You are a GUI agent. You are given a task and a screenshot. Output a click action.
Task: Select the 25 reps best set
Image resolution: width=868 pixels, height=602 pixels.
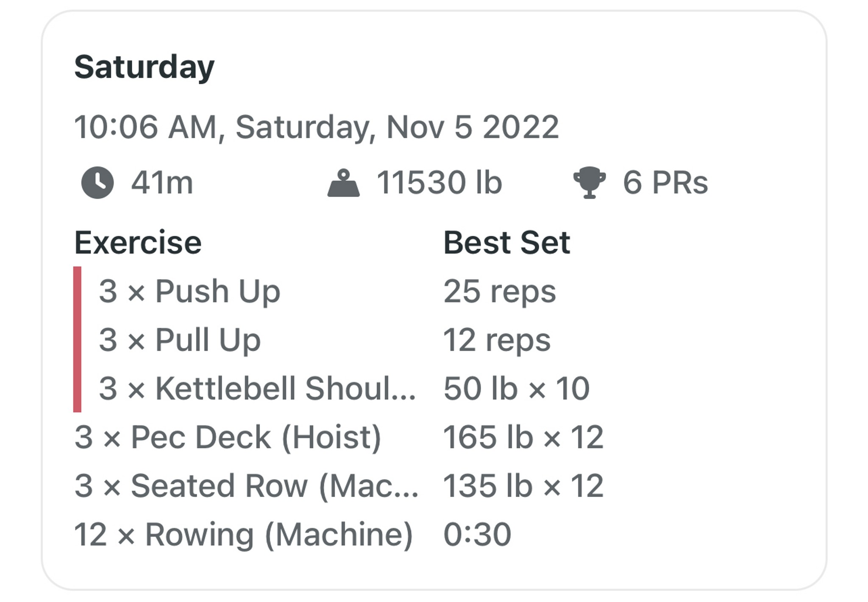tap(500, 292)
